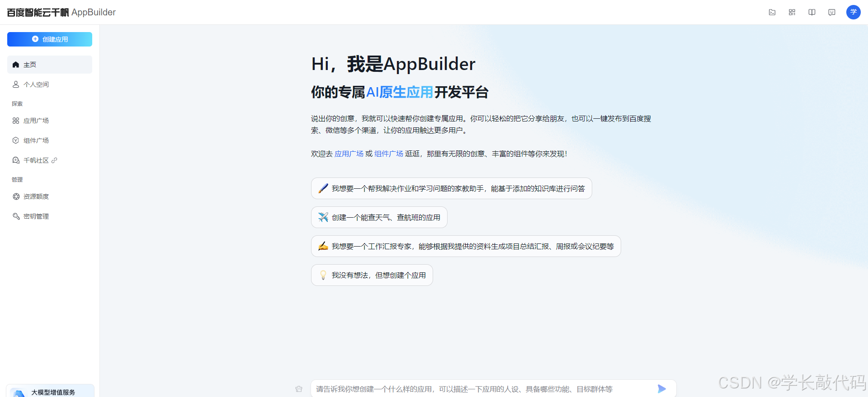868x397 pixels.
Task: Open 应用广场 in the sidebar menu
Action: (50, 121)
